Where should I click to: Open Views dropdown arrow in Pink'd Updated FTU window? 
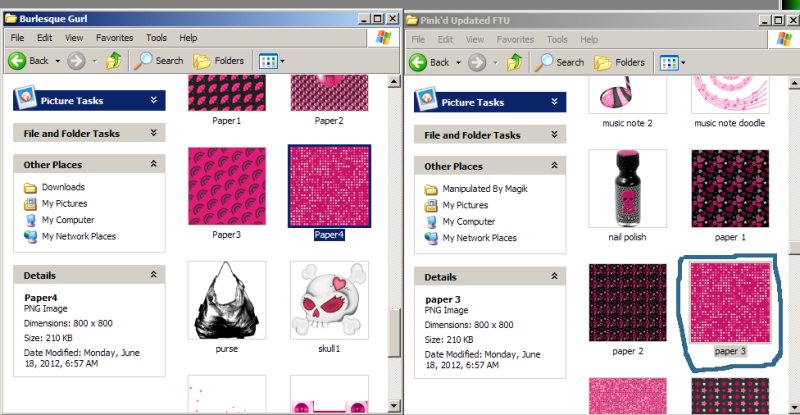point(683,63)
